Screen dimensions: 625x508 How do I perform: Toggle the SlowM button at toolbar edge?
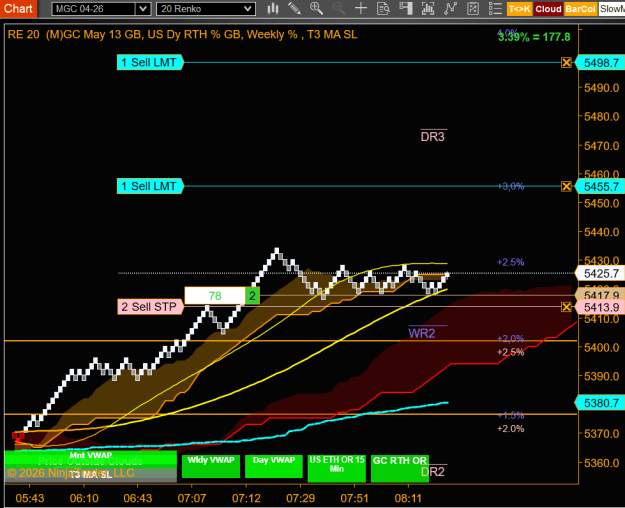click(x=611, y=9)
